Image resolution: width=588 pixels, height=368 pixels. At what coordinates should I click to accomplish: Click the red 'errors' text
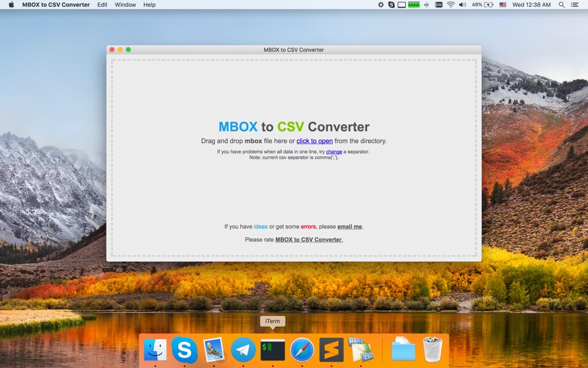(308, 226)
